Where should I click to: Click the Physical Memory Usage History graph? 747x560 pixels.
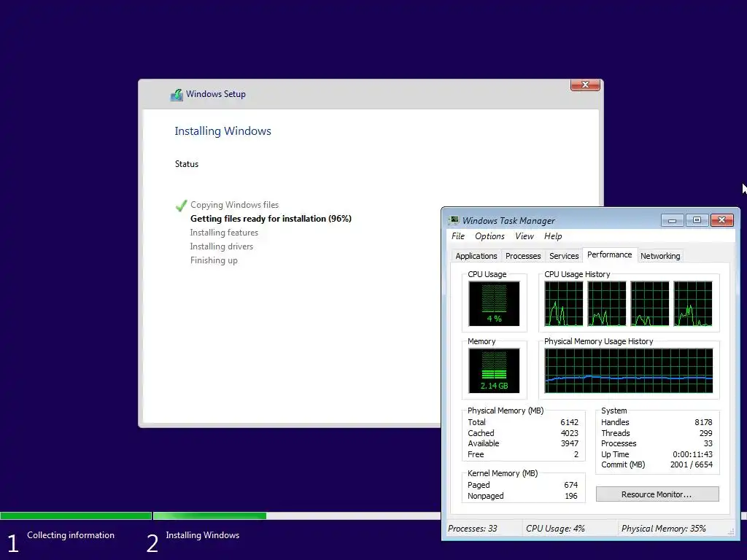click(x=628, y=370)
